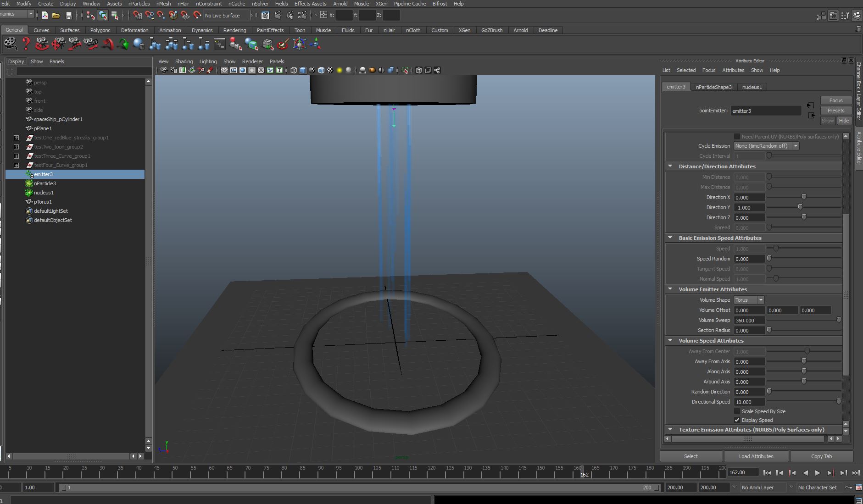This screenshot has height=504, width=863.
Task: Click the yellow light sphere viewport icon
Action: [340, 70]
